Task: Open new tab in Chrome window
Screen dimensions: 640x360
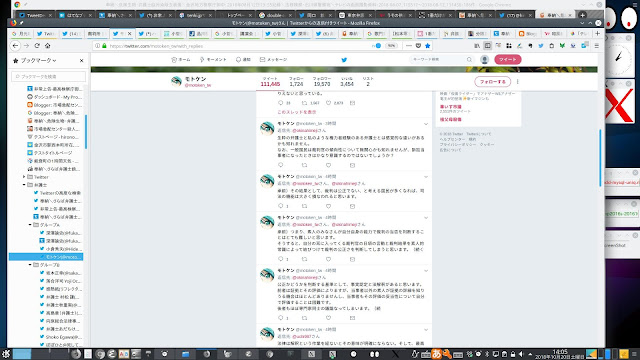Action: click(x=582, y=15)
